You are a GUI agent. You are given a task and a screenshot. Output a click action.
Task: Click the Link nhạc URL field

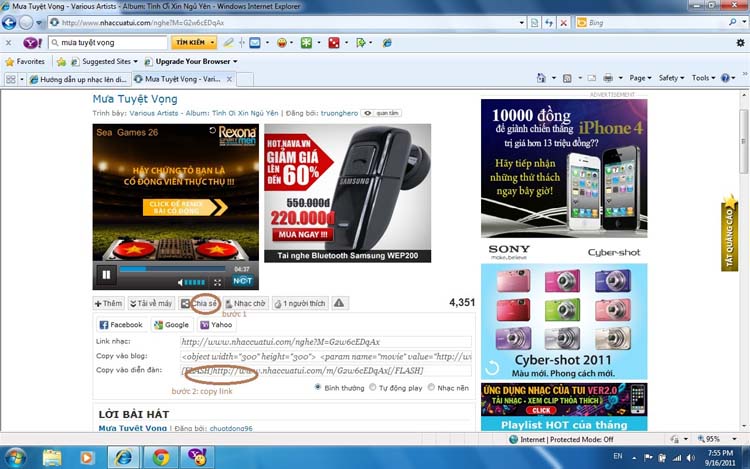tap(325, 342)
